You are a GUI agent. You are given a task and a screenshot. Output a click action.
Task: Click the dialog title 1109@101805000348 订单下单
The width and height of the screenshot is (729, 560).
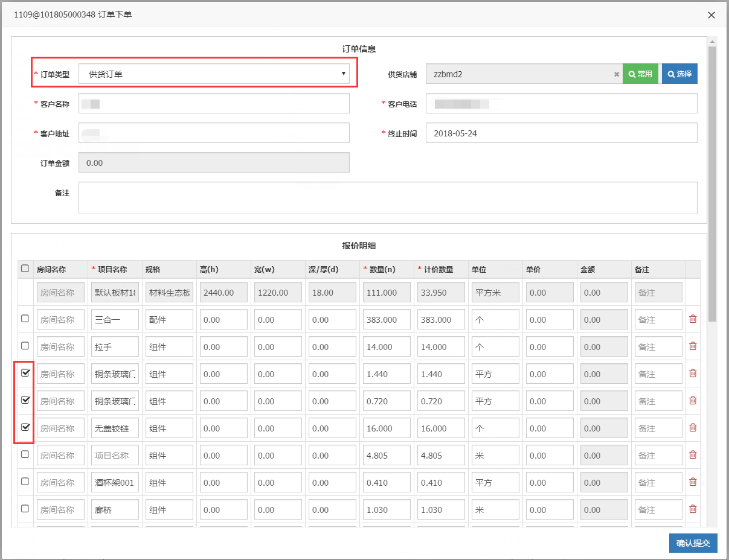[x=73, y=14]
